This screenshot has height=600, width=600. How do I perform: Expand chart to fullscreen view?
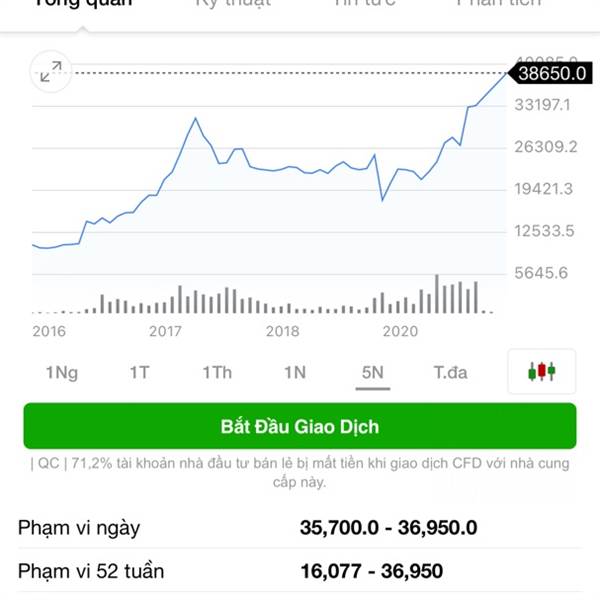click(51, 72)
